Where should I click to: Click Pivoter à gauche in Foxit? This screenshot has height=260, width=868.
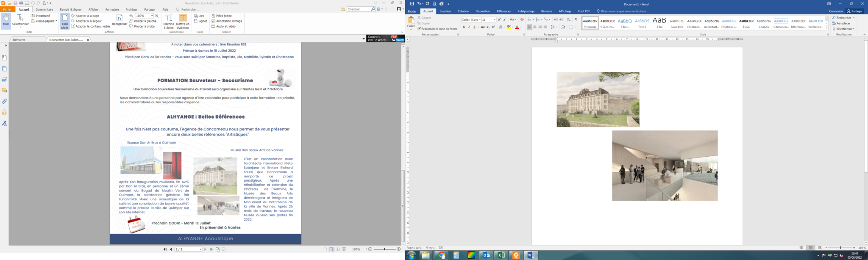coord(143,21)
